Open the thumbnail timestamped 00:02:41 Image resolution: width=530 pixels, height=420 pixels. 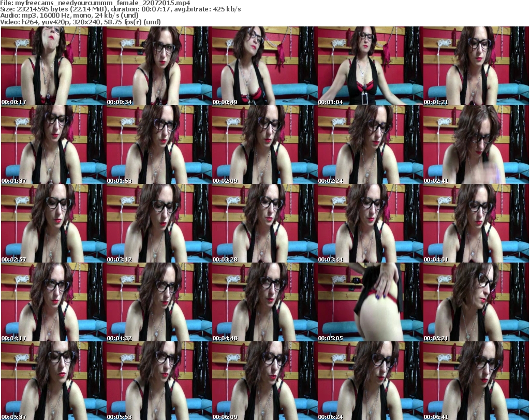[476, 144]
